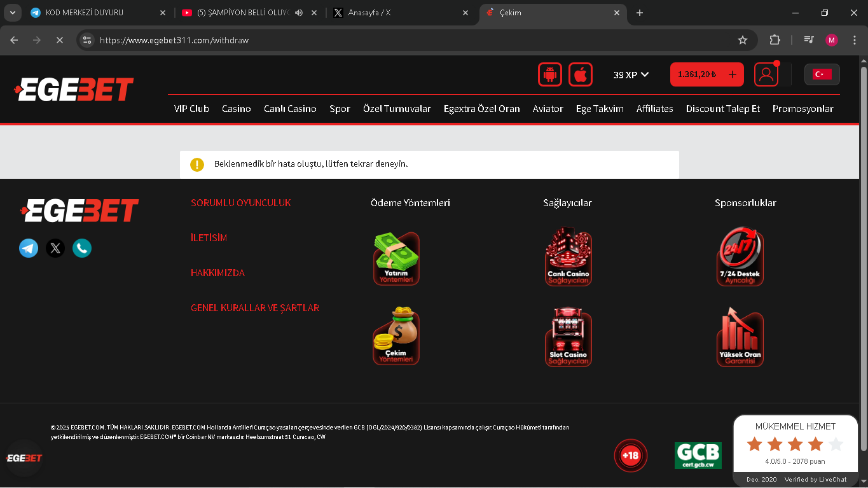Click the Verified by LiveChat text
The width and height of the screenshot is (868, 488).
coord(816,480)
